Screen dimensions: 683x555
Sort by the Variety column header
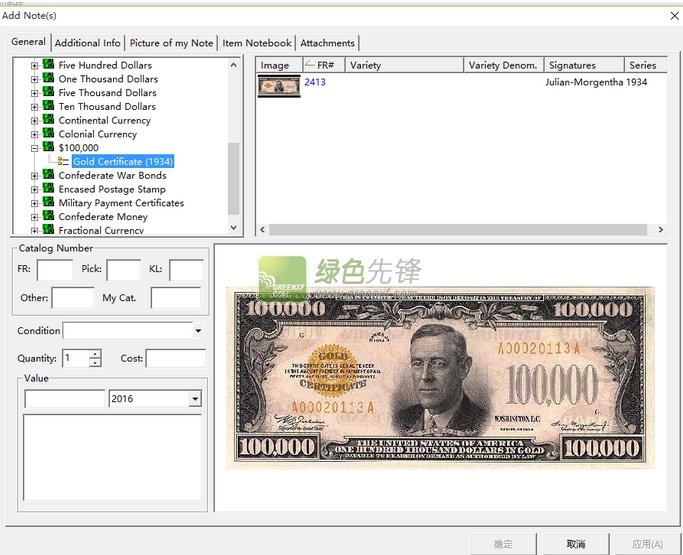[x=404, y=65]
